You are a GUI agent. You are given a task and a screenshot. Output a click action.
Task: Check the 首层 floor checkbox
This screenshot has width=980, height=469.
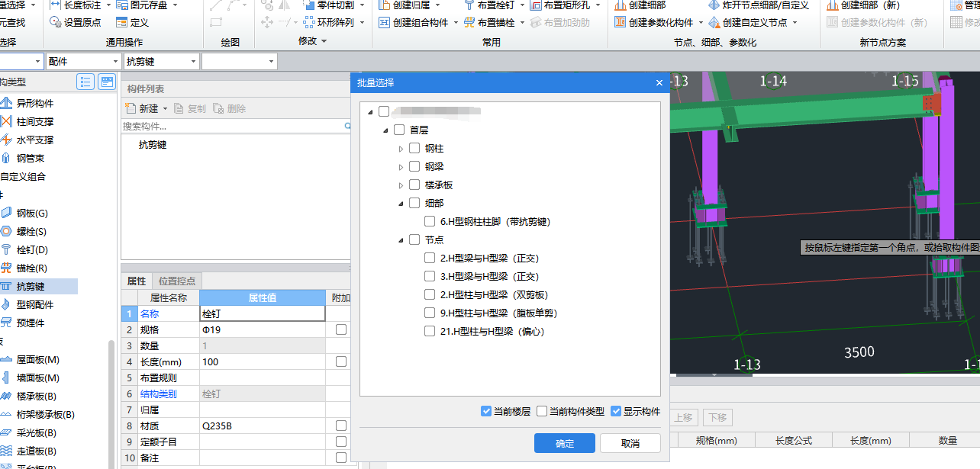(x=399, y=130)
